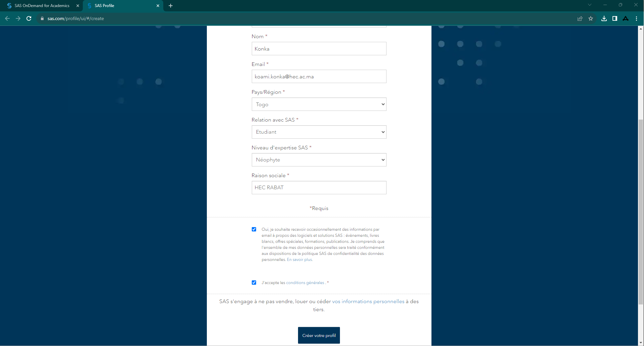Click the Niveau d'expertise SAS label
The width and height of the screenshot is (644, 346).
coord(281,148)
